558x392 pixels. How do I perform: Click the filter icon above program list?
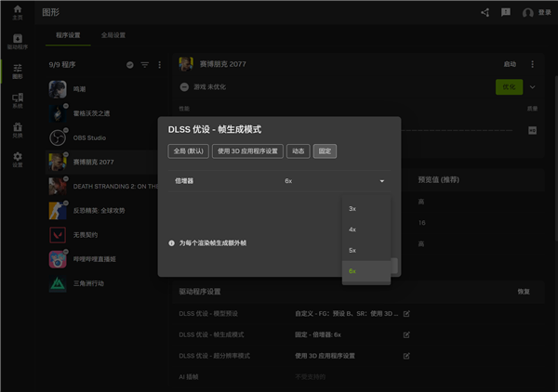(x=144, y=65)
